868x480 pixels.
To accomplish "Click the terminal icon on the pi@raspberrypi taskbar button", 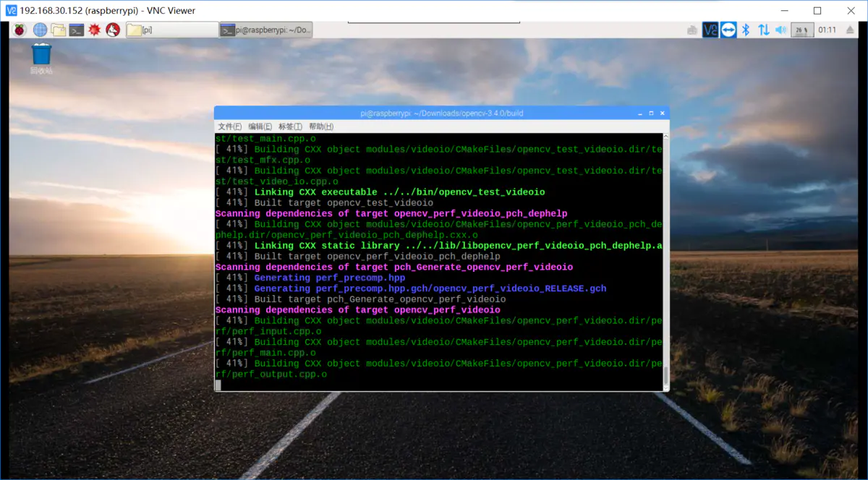I will tap(227, 30).
